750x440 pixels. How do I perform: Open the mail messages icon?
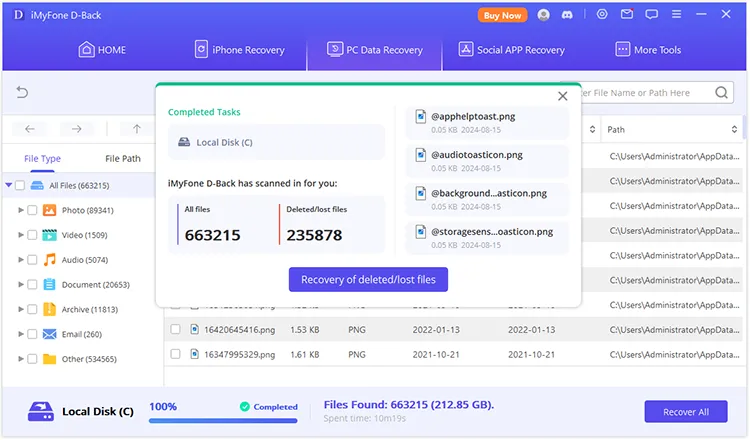(627, 14)
